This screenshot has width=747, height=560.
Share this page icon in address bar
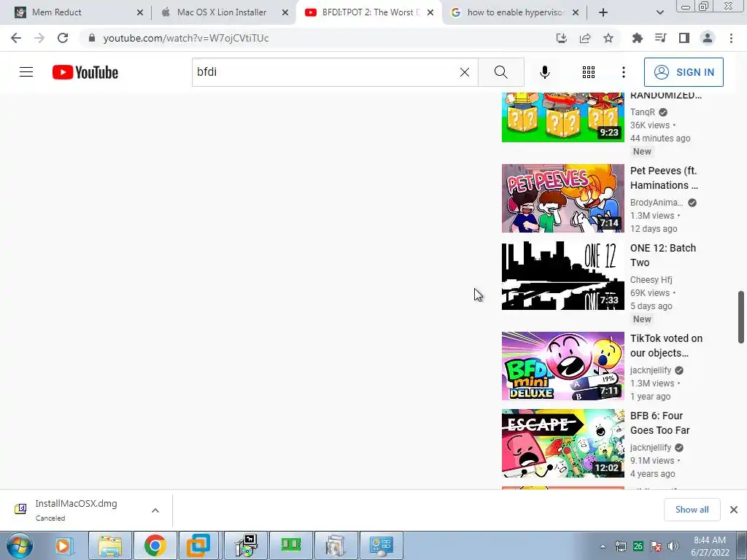(585, 38)
